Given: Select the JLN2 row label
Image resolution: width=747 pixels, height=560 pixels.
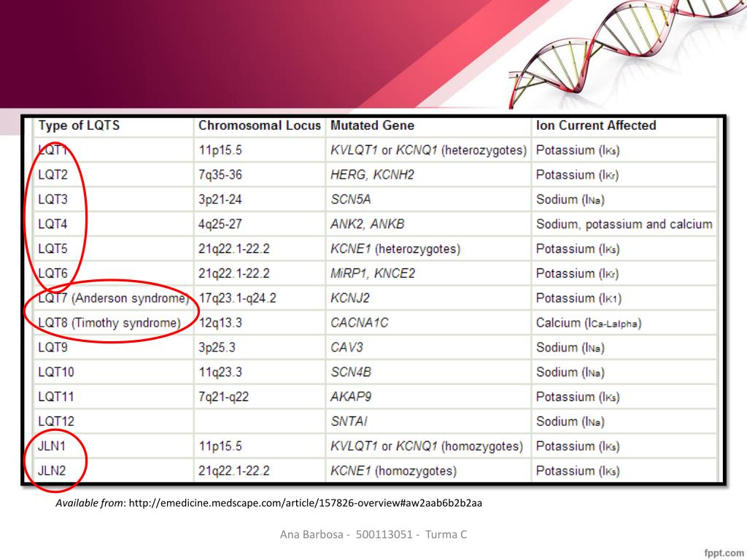Looking at the screenshot, I should point(52,471).
